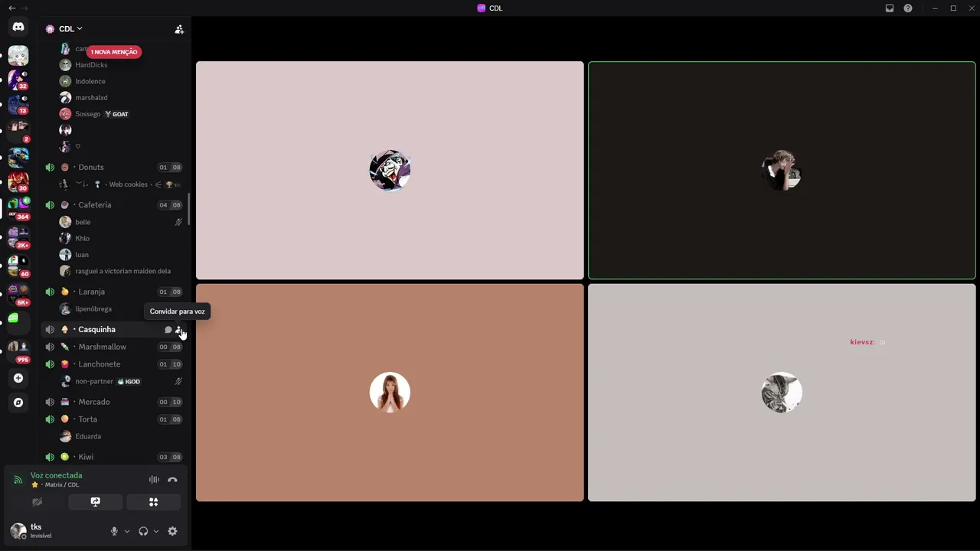Viewport: 980px width, 551px height.
Task: Open microphone input options chevron
Action: [127, 531]
